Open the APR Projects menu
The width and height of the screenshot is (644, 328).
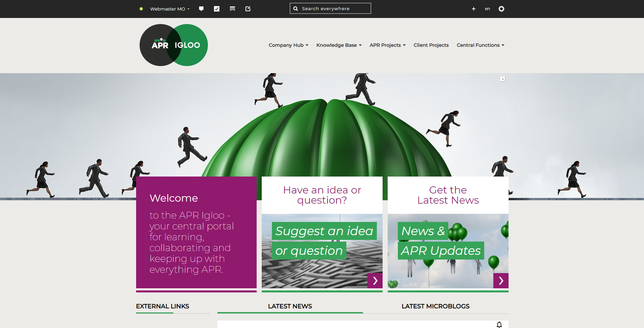tap(387, 45)
